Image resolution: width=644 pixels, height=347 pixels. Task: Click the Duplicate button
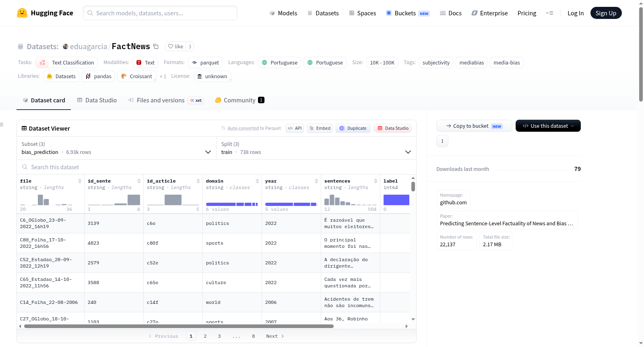[353, 128]
